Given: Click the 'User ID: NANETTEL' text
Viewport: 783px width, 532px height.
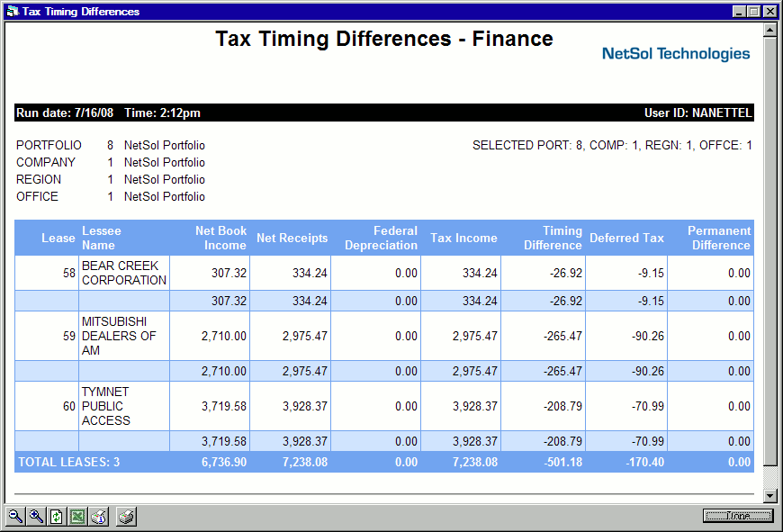Looking at the screenshot, I should (x=697, y=113).
